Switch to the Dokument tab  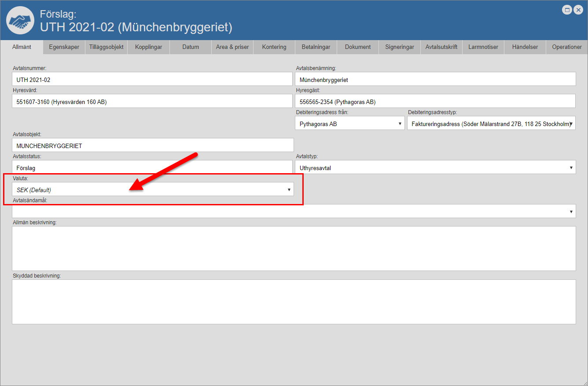(357, 47)
